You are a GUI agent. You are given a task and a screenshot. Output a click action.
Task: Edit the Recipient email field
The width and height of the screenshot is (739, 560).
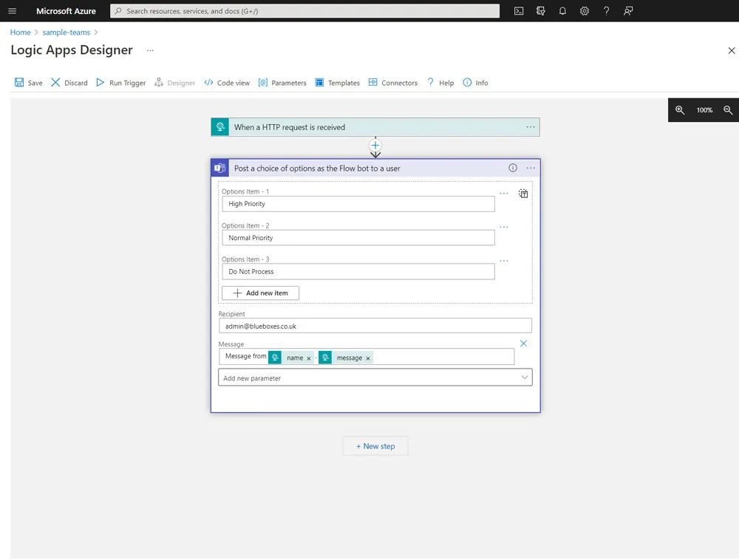click(375, 326)
